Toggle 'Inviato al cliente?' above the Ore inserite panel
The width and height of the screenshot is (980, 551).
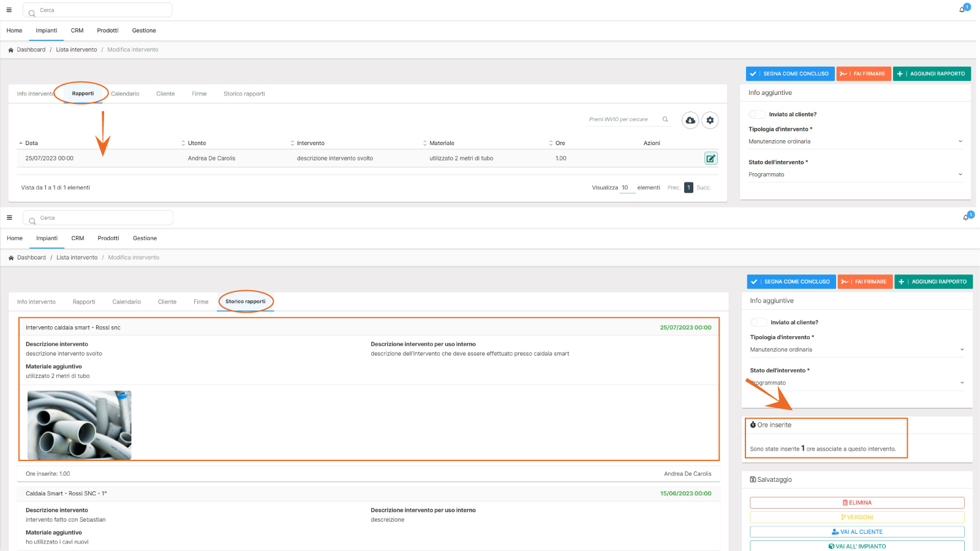click(x=758, y=323)
